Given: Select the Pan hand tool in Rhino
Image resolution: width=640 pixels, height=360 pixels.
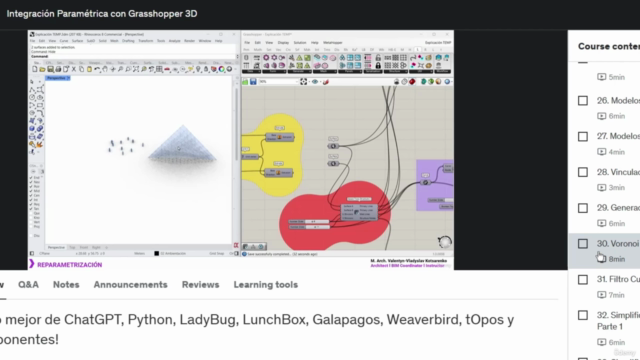Looking at the screenshot, I should (x=105, y=69).
